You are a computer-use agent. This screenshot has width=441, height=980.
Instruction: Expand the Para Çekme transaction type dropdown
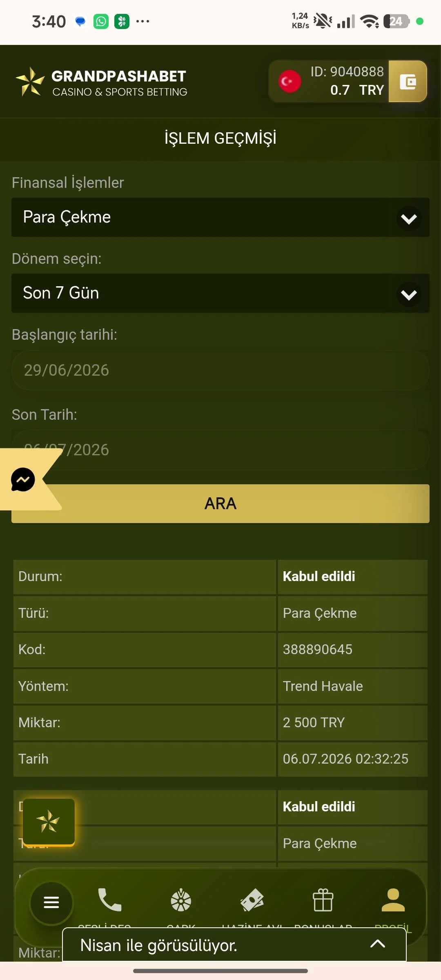click(x=220, y=217)
